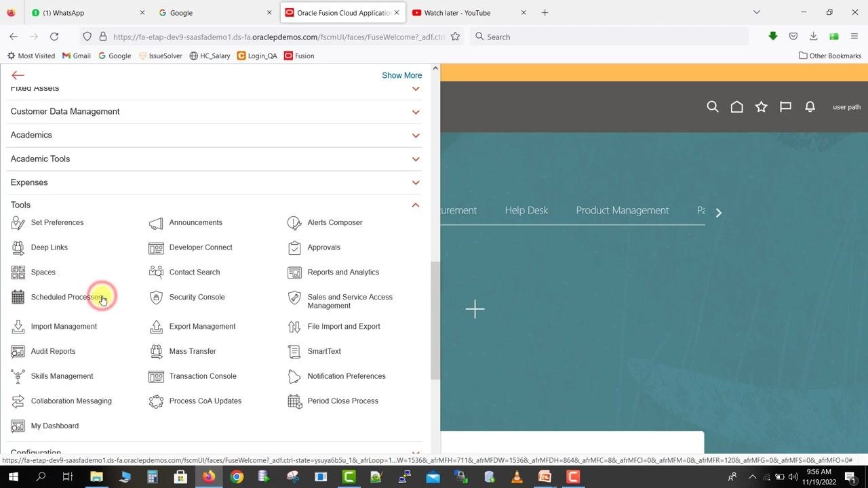Open Export Management icon
868x488 pixels.
click(x=156, y=326)
